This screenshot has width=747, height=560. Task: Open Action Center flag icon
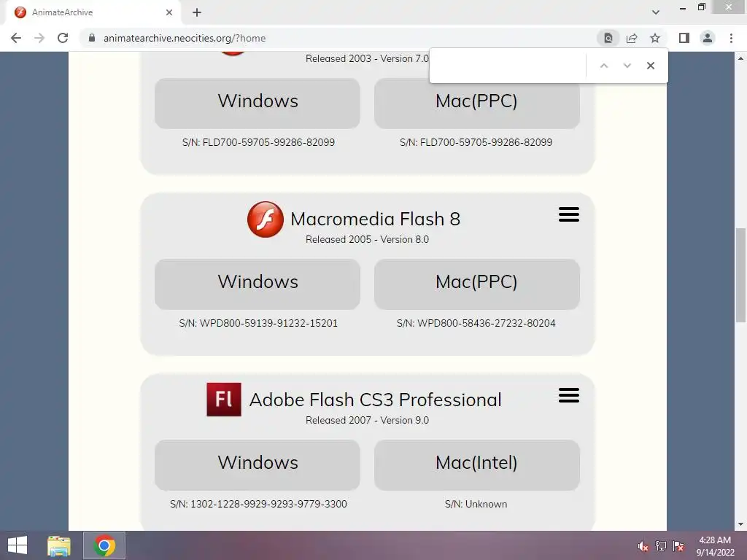pos(678,545)
